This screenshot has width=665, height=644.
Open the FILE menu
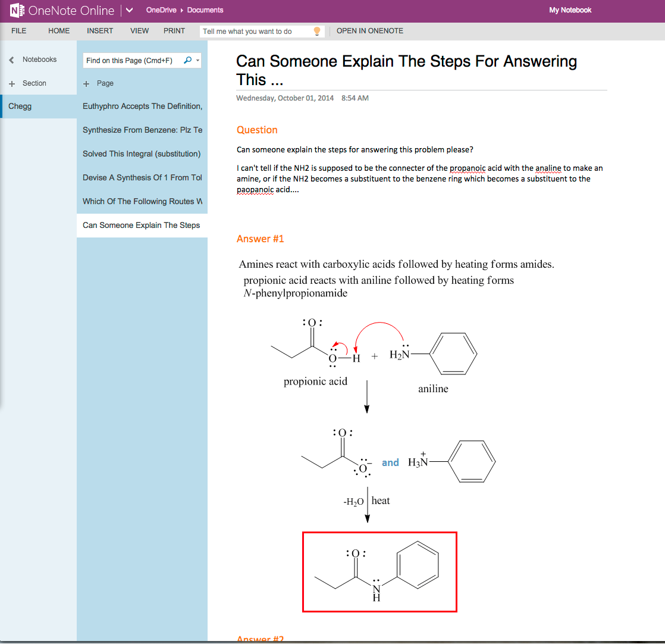[19, 31]
